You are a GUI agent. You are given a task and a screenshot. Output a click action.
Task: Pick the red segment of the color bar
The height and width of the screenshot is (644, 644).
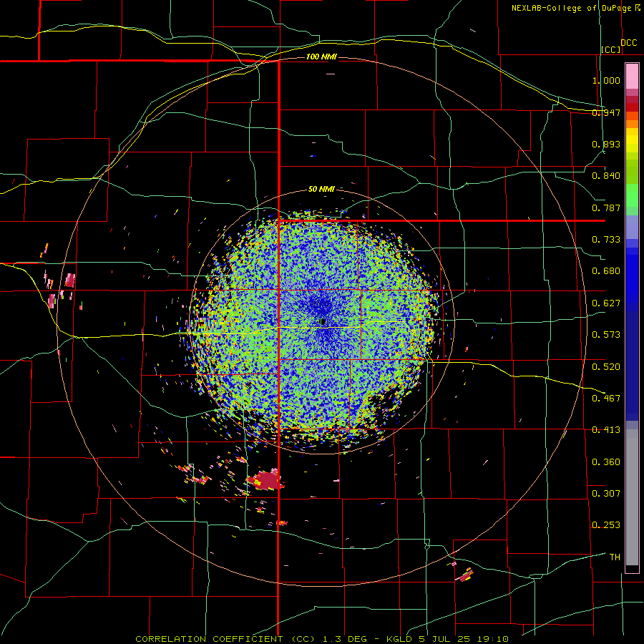click(x=632, y=107)
